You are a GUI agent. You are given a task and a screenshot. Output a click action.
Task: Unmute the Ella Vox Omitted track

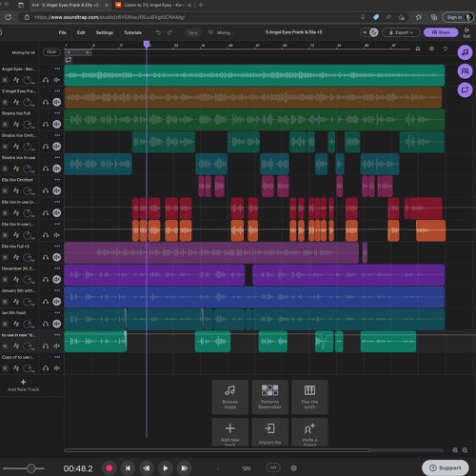click(57, 190)
